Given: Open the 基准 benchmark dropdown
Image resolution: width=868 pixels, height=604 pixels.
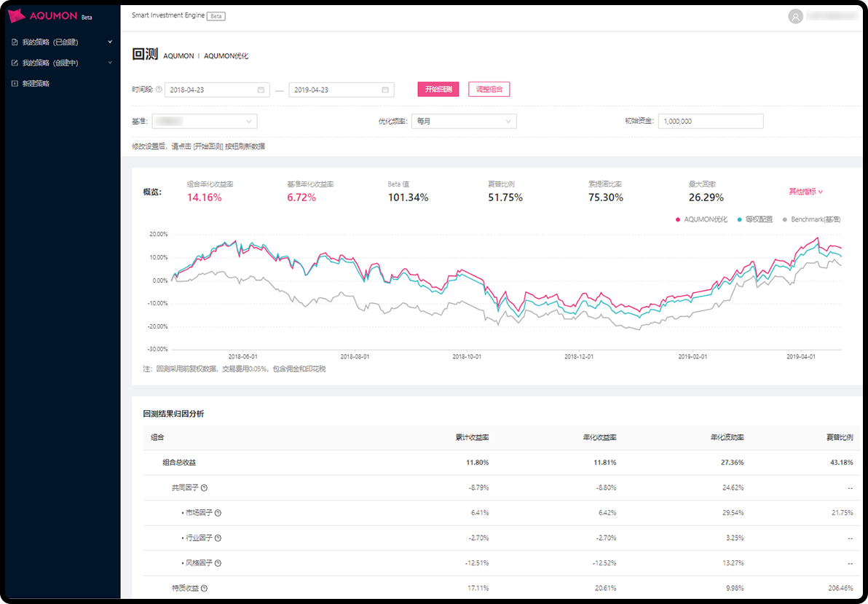Looking at the screenshot, I should (205, 122).
